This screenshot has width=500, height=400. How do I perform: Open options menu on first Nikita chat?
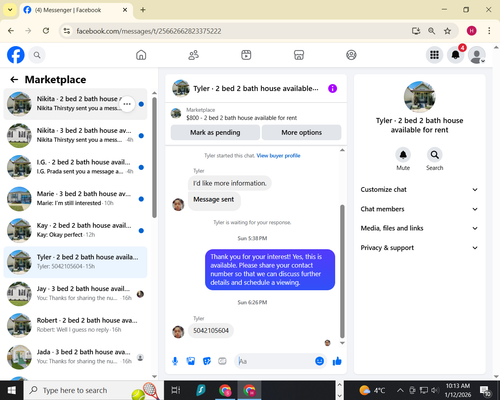(x=127, y=104)
